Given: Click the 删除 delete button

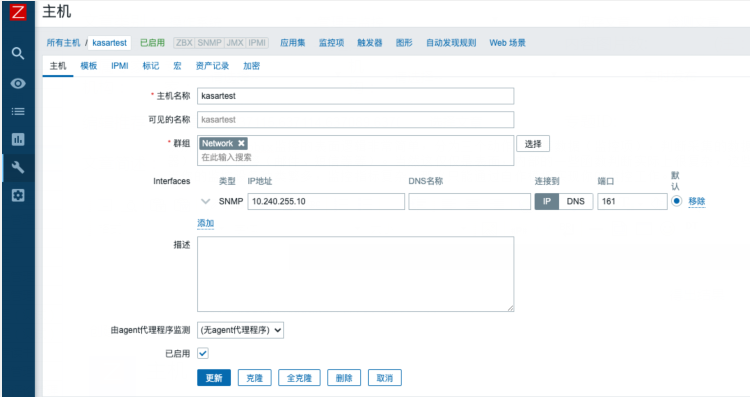Looking at the screenshot, I should (x=344, y=378).
